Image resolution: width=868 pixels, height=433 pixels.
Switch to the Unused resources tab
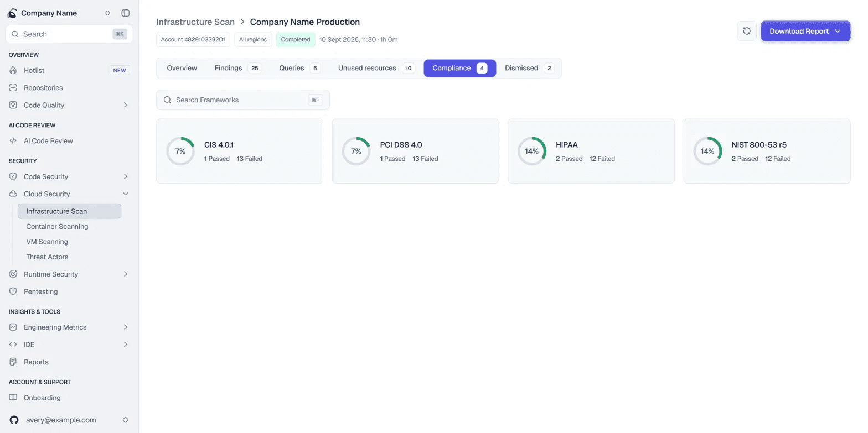pos(376,68)
